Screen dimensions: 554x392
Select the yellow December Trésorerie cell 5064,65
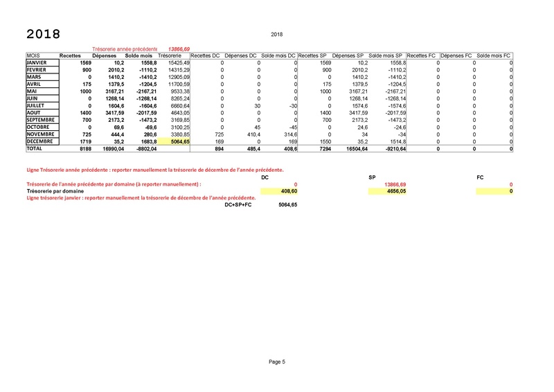173,141
